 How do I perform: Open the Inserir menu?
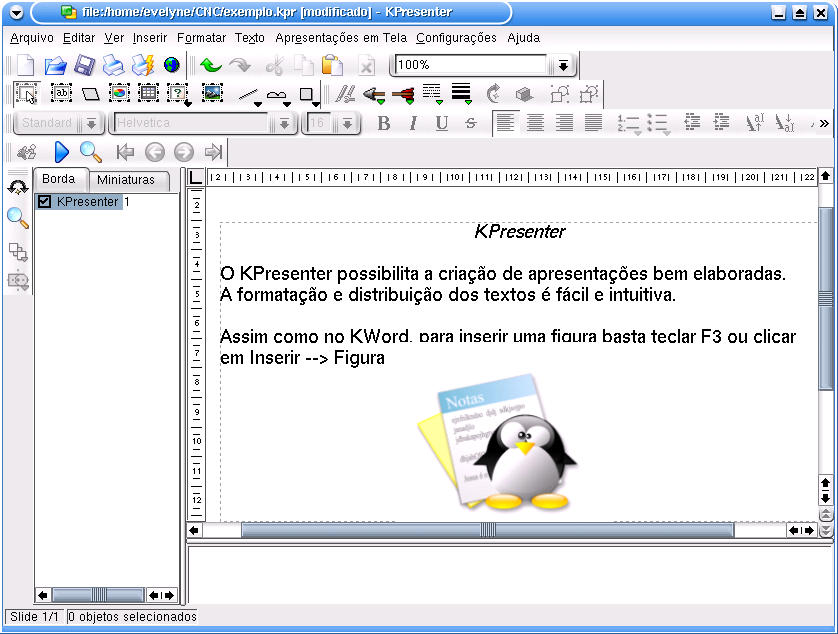pos(150,38)
